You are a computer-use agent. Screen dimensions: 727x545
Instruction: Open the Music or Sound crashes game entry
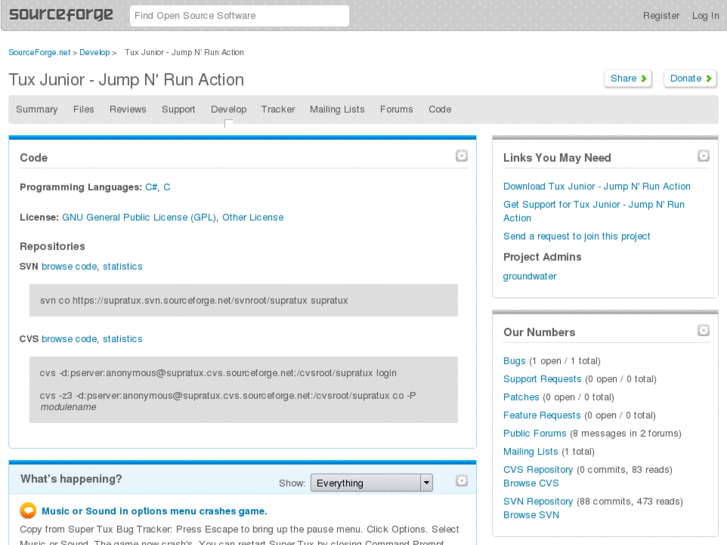point(154,511)
